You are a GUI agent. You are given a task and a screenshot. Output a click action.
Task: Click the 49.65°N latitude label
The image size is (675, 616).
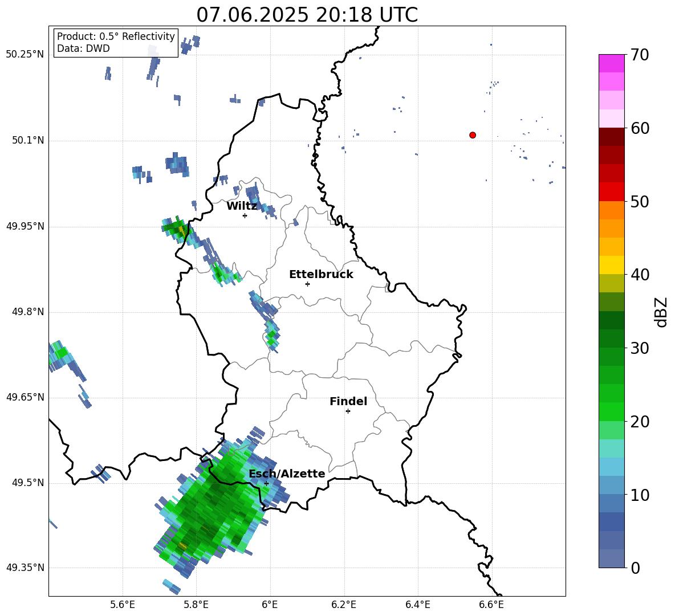(x=25, y=397)
